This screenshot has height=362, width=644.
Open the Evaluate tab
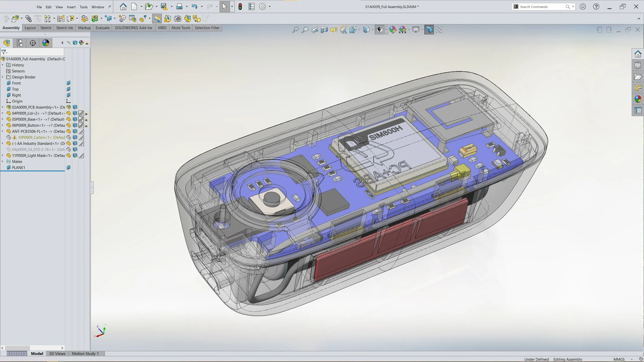(x=102, y=28)
